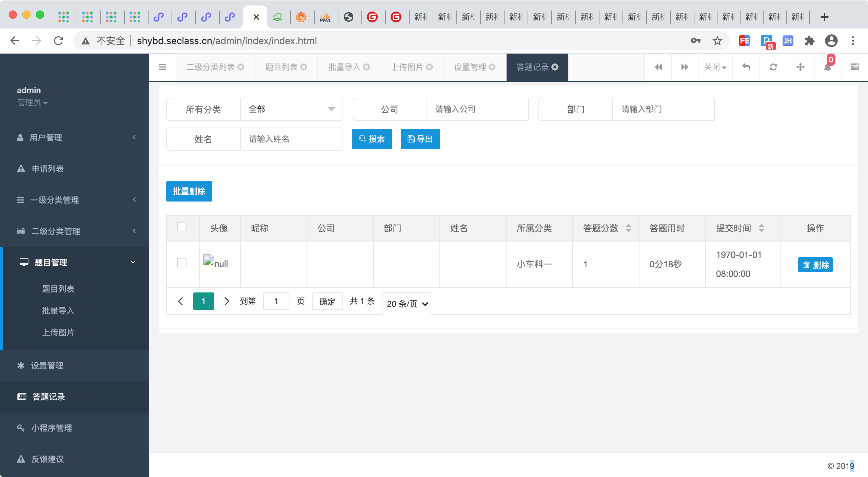Screen dimensions: 868x477
Task: Open the 所有分类 dropdown showing 全部
Action: (x=291, y=109)
